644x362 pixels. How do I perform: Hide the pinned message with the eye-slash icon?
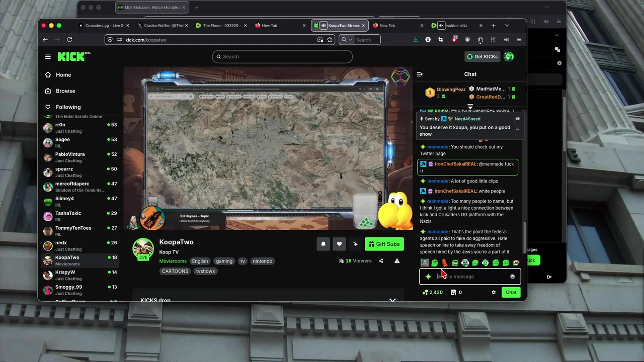517,119
